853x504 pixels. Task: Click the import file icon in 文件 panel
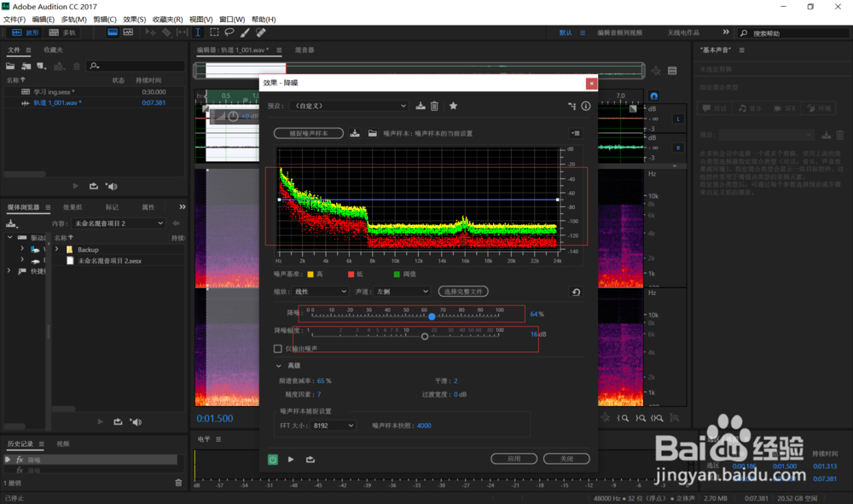click(26, 66)
